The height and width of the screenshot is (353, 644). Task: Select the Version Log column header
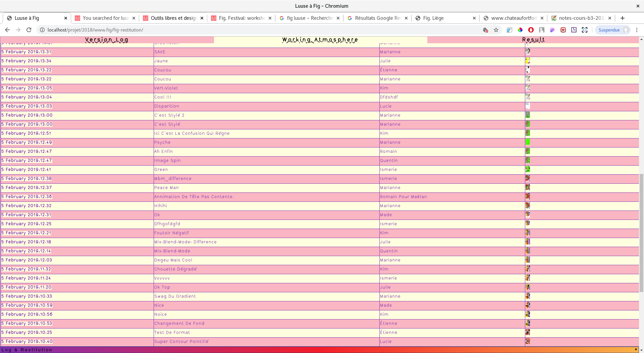pos(107,40)
